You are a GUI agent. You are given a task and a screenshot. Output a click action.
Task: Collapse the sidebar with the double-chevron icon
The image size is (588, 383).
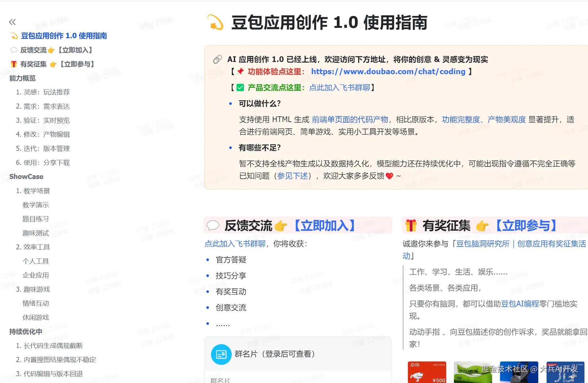13,22
